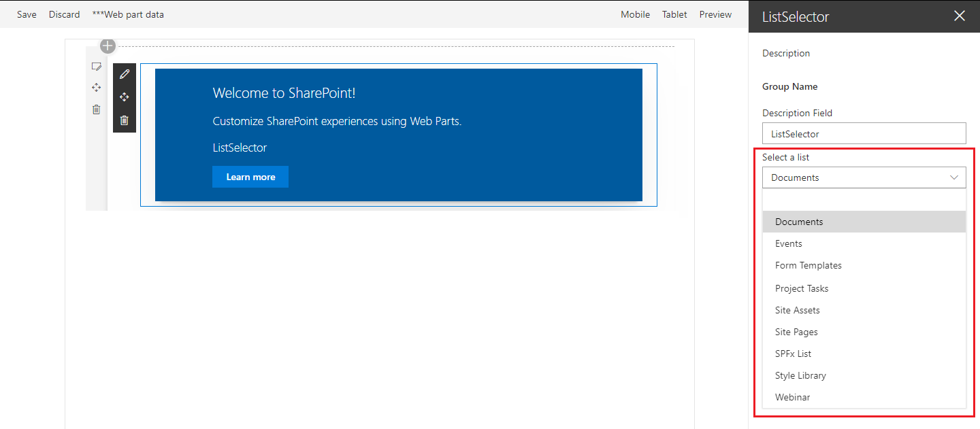Expand the Select a list dropdown chevron
This screenshot has height=429, width=980.
coord(953,177)
